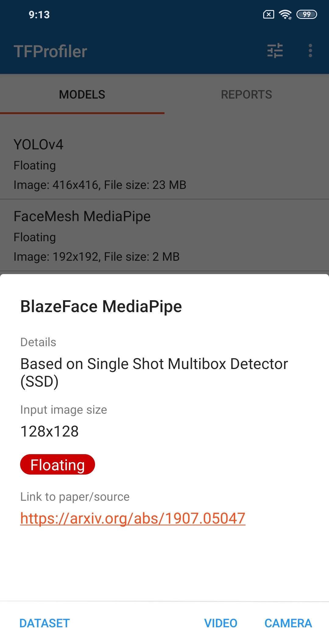
Task: Tap the BlazeFace MediaPipe sheet title
Action: pyautogui.click(x=101, y=306)
